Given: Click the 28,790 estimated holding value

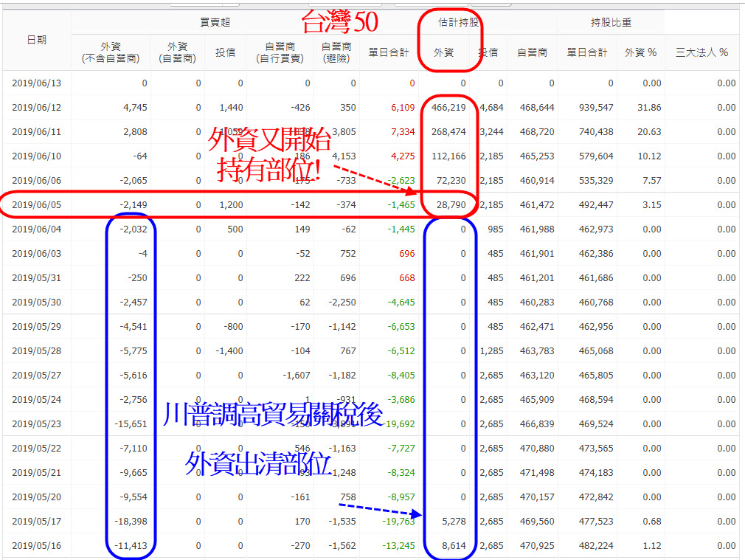Looking at the screenshot, I should click(x=451, y=205).
